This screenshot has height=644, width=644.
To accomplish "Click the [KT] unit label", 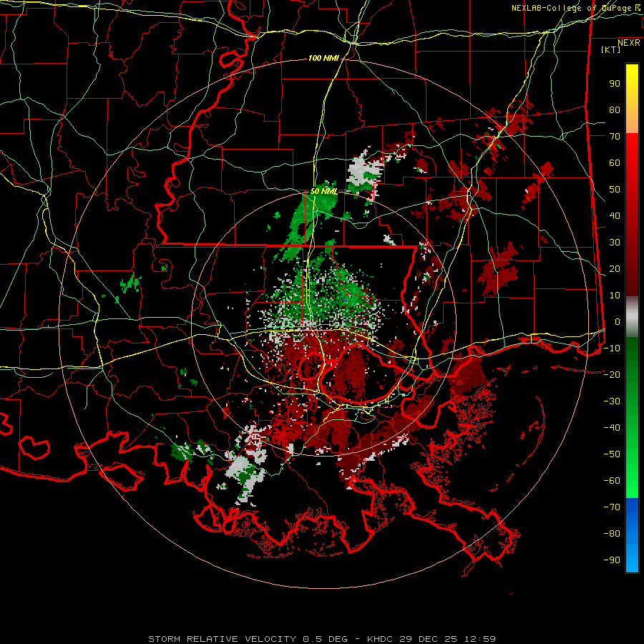I will click(610, 49).
